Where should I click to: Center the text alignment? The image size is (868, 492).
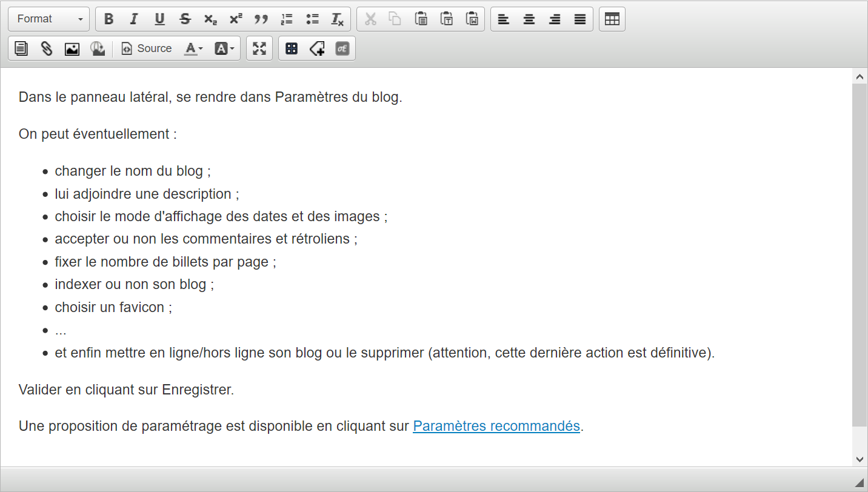tap(529, 19)
